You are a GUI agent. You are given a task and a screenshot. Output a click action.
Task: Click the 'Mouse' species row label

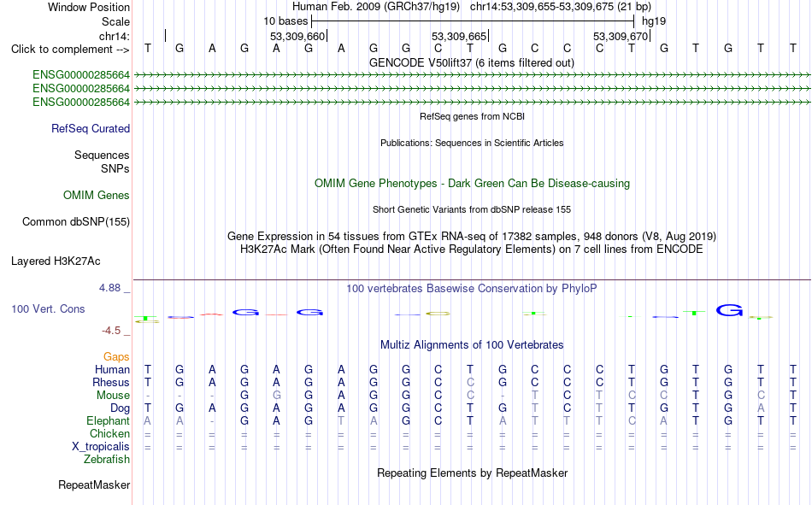point(113,395)
